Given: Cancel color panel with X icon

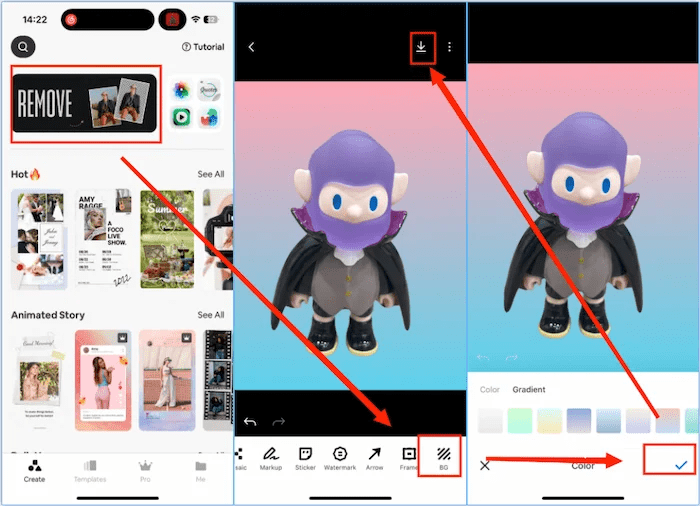Looking at the screenshot, I should click(x=485, y=466).
